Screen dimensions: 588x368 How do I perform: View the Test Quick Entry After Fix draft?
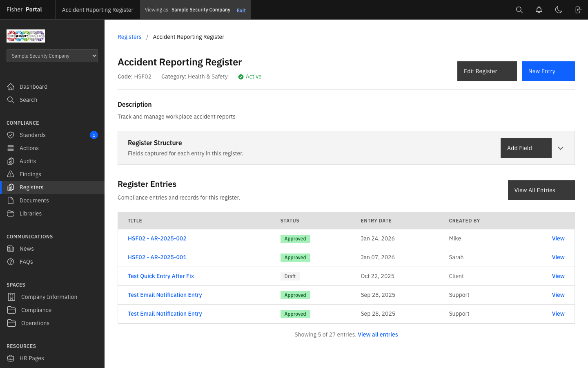click(161, 276)
